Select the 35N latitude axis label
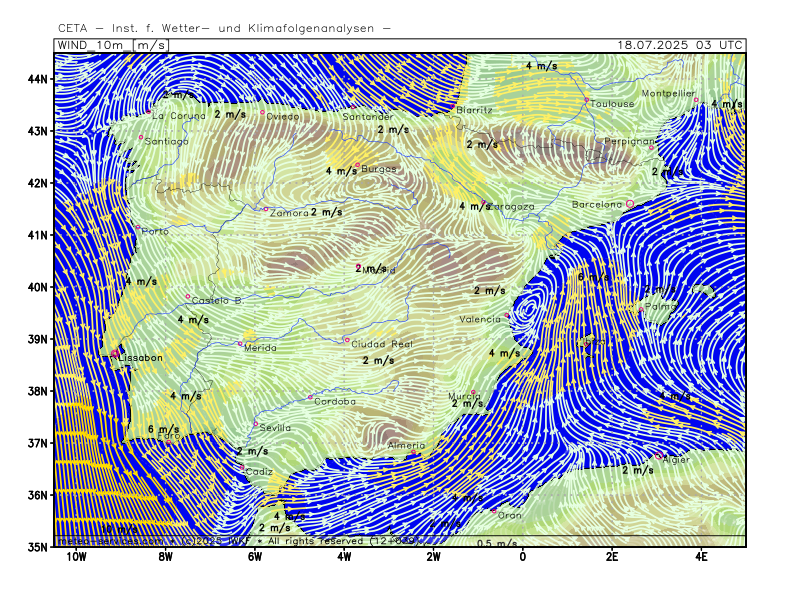800x600 pixels. click(x=37, y=547)
